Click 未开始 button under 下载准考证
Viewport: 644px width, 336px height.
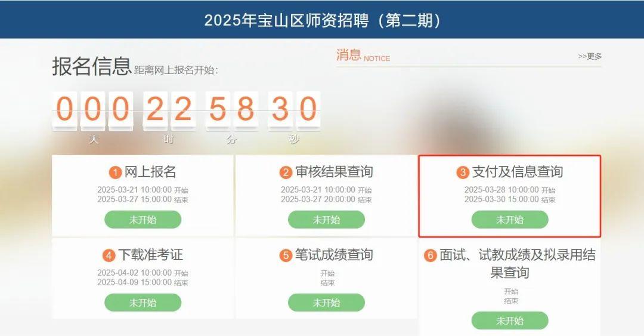(x=143, y=303)
